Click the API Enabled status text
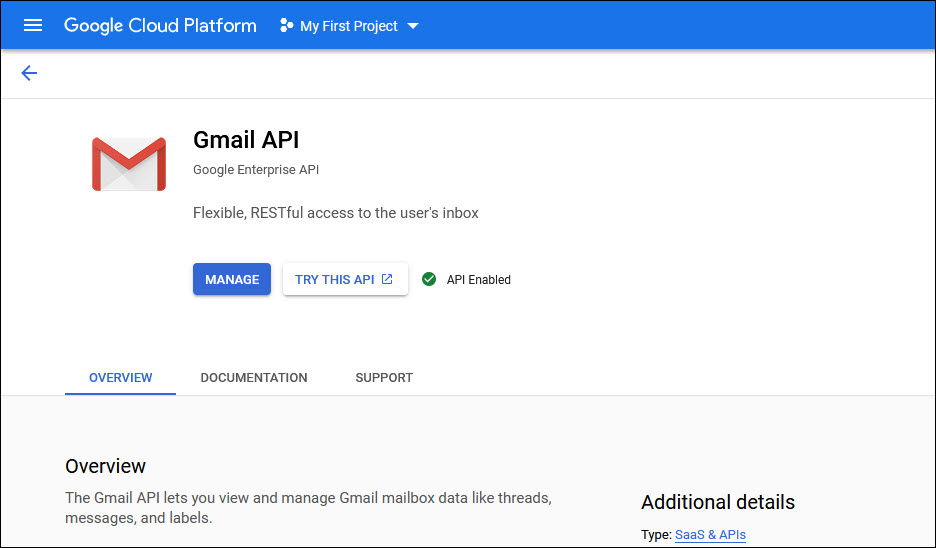Screen dimensions: 936x548 (478, 280)
